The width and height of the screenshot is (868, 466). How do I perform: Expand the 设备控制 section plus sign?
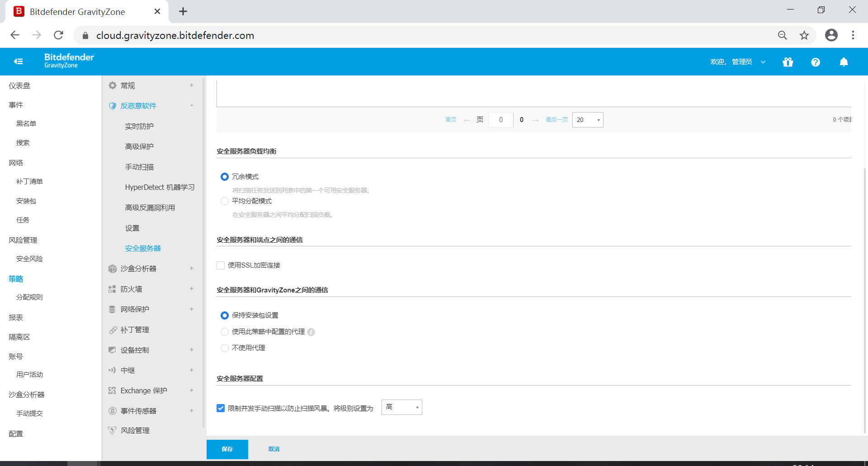click(192, 350)
